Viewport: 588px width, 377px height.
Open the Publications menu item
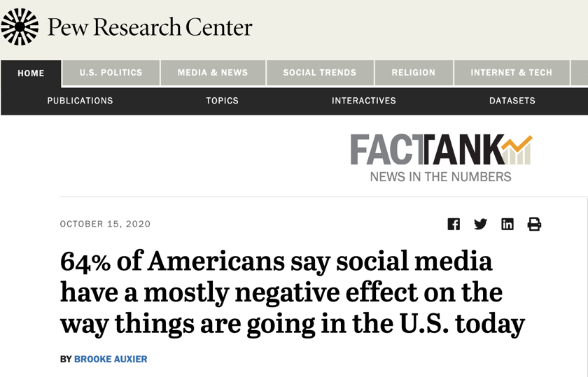[80, 101]
